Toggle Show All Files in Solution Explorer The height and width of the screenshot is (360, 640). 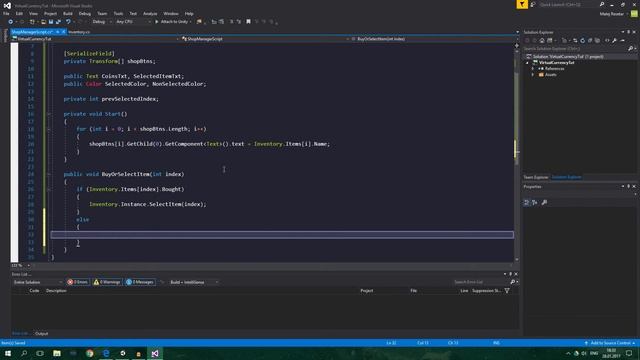[x=598, y=40]
